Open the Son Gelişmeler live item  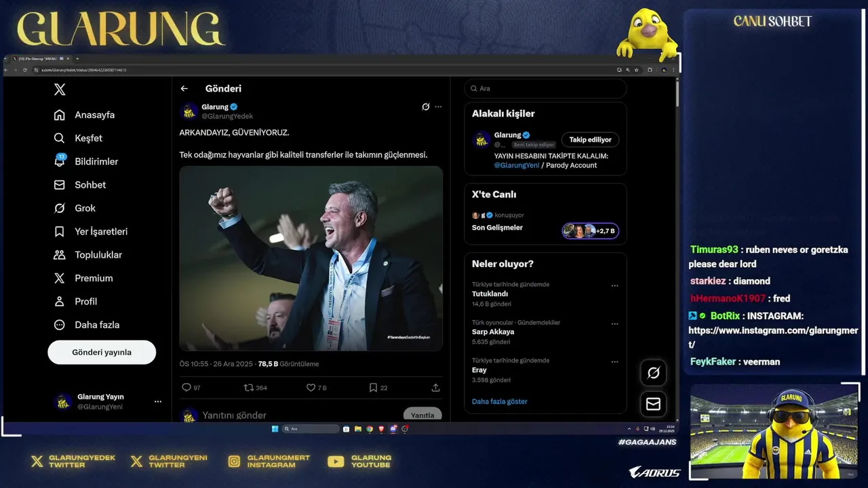(x=497, y=228)
